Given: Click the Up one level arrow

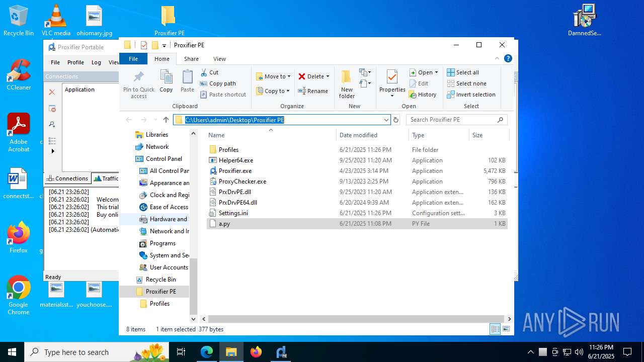Looking at the screenshot, I should 166,120.
